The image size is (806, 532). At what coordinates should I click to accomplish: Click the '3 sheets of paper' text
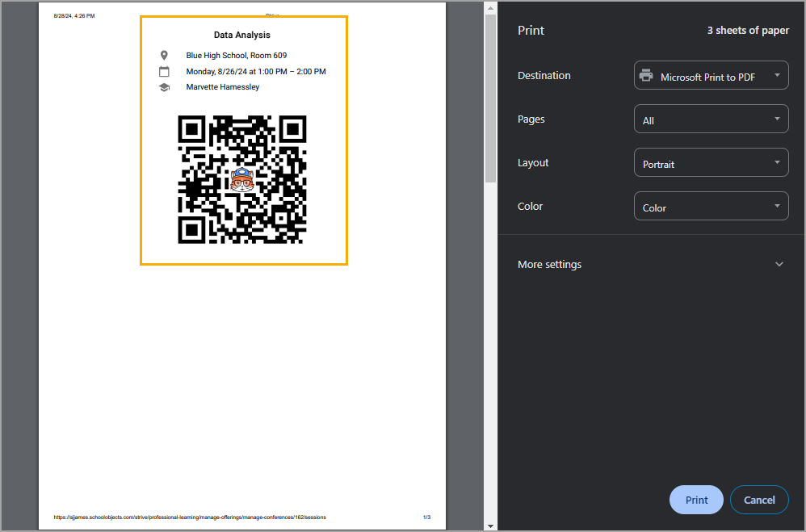tap(748, 31)
